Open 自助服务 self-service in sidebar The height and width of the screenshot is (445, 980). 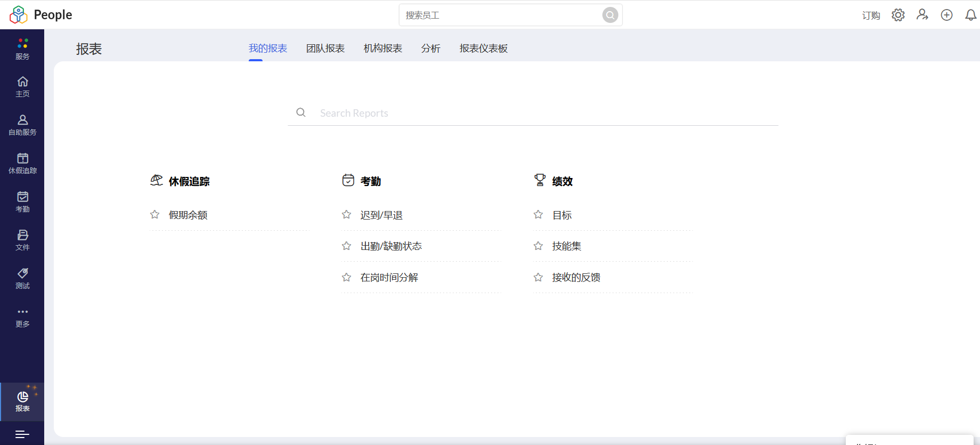(22, 125)
